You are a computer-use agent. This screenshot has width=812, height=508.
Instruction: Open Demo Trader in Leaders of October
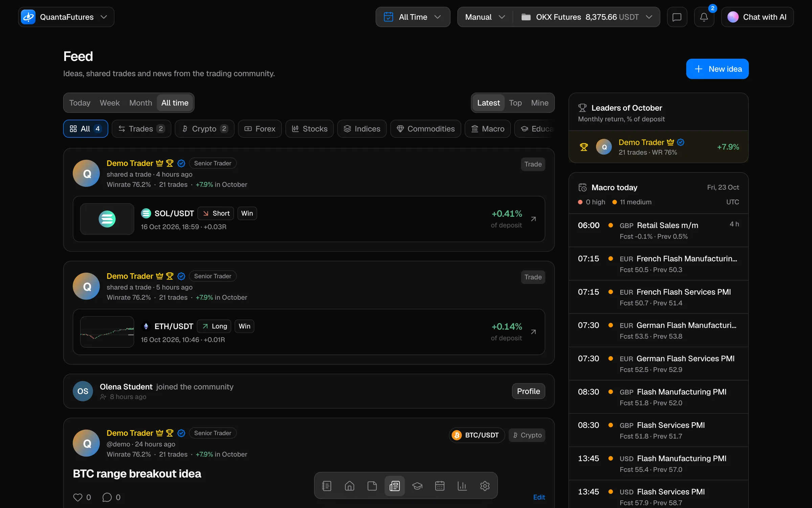pyautogui.click(x=658, y=147)
